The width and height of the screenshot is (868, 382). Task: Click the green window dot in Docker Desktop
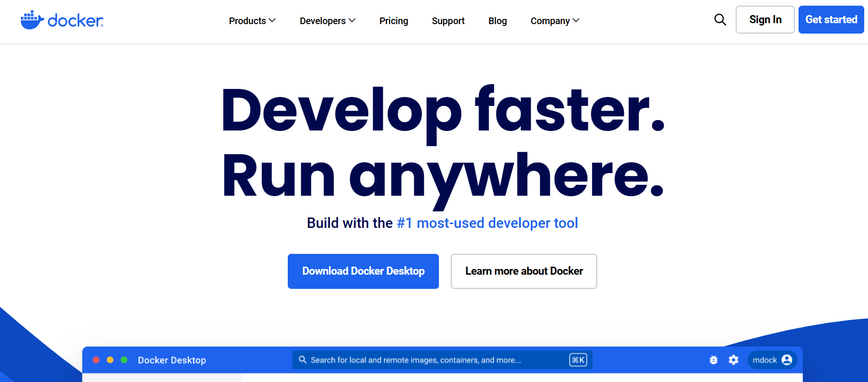click(x=124, y=360)
